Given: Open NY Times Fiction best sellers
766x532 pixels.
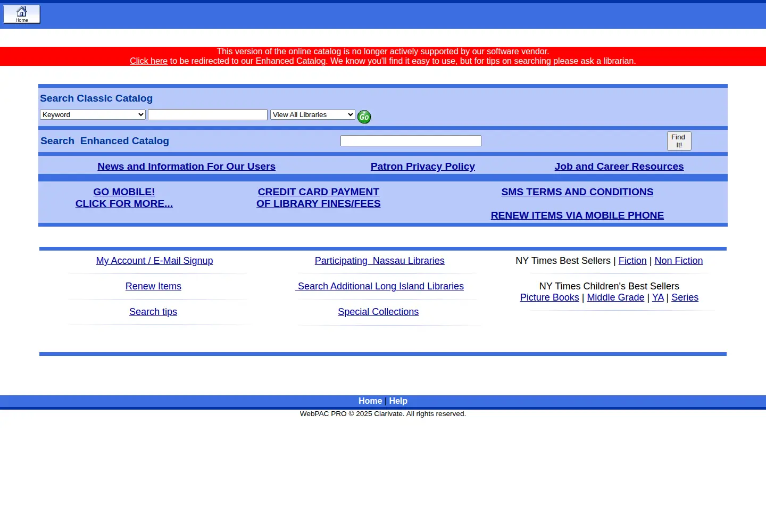Looking at the screenshot, I should (632, 261).
